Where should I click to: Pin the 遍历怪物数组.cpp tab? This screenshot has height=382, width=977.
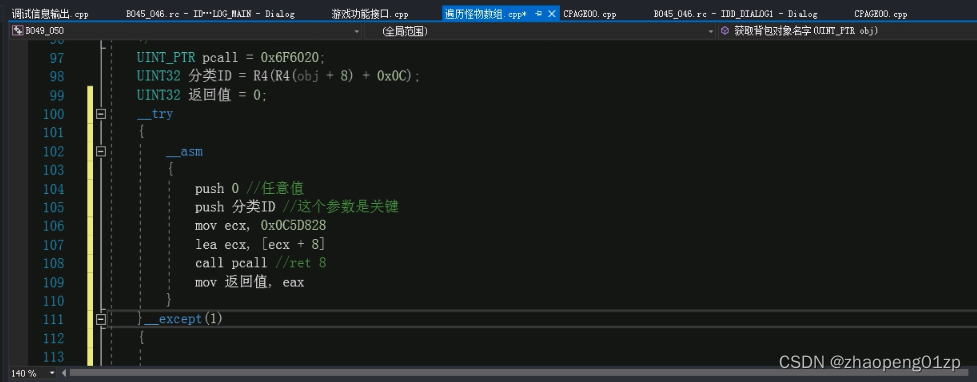(x=538, y=14)
